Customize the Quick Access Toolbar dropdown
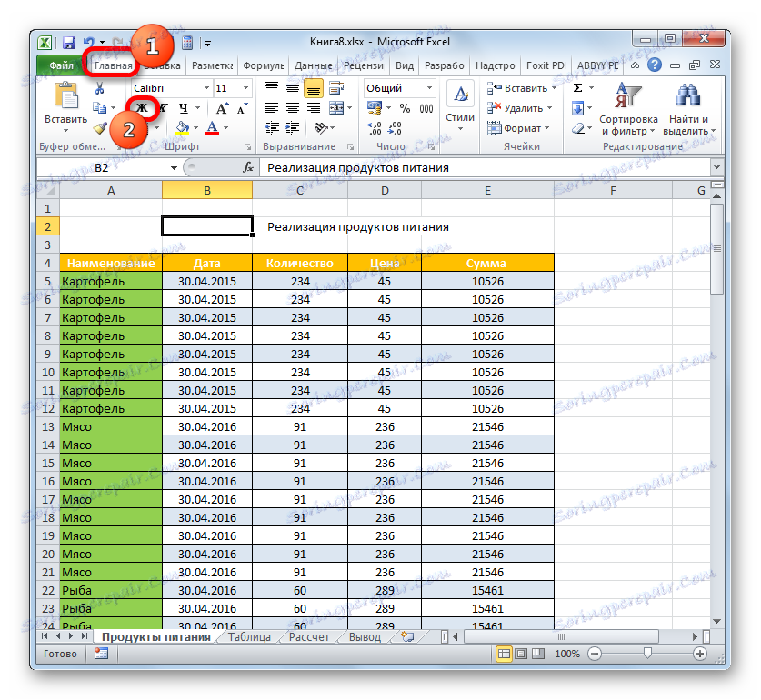The height and width of the screenshot is (700, 761). 207,44
